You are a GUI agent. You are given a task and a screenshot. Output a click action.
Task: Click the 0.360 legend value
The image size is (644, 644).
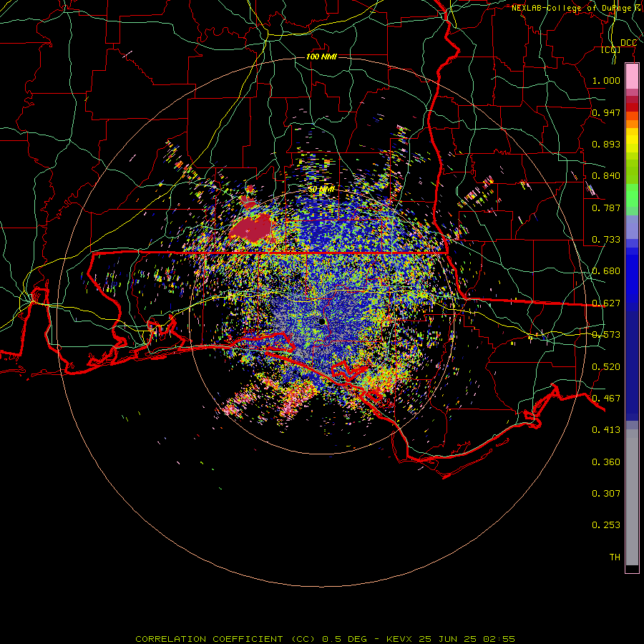[x=606, y=462]
